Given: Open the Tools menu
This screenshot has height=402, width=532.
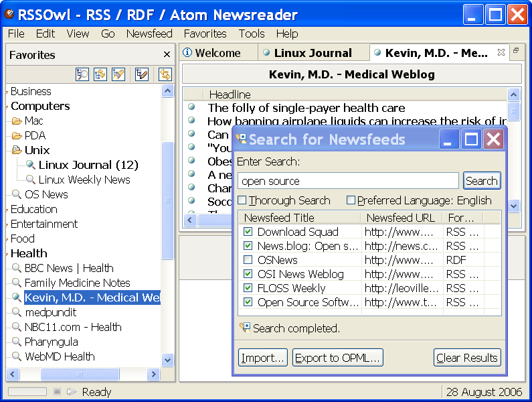Looking at the screenshot, I should [252, 33].
